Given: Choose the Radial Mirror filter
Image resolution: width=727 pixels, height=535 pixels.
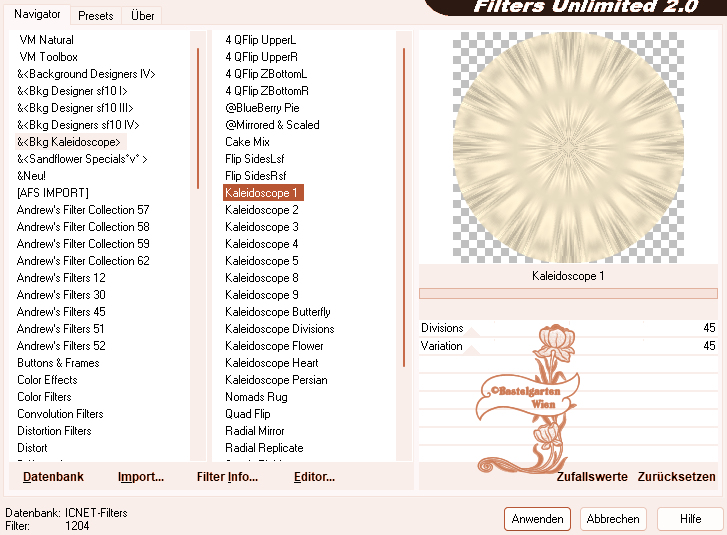Looking at the screenshot, I should [255, 431].
